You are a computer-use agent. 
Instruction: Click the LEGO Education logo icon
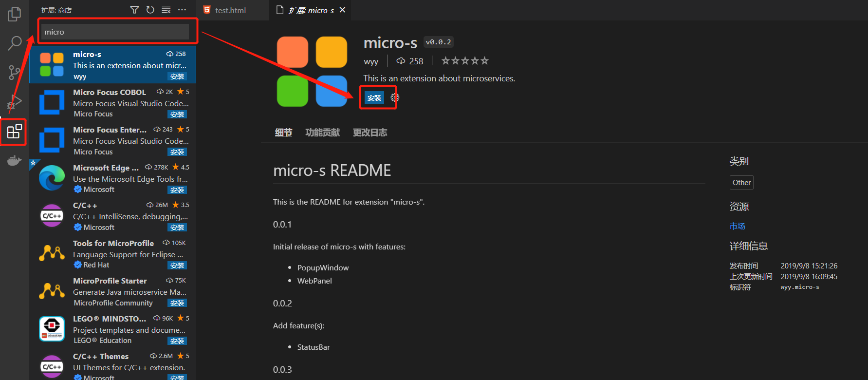point(52,329)
